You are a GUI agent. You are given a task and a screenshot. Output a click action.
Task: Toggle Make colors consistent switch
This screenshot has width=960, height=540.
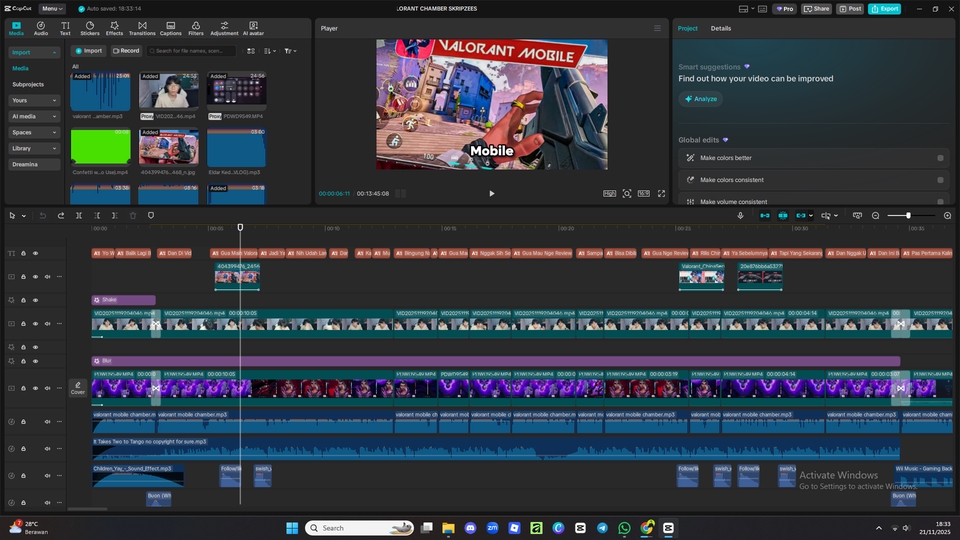(x=940, y=180)
